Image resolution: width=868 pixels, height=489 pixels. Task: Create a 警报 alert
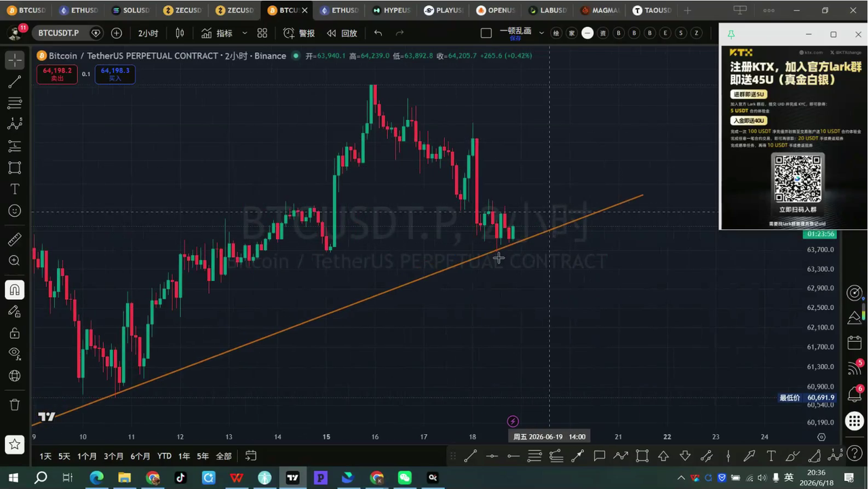tap(299, 33)
